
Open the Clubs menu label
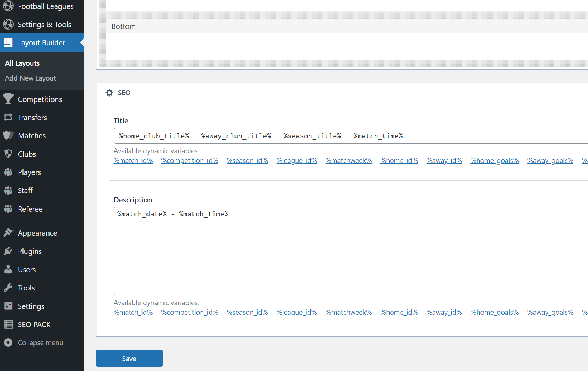click(x=27, y=154)
